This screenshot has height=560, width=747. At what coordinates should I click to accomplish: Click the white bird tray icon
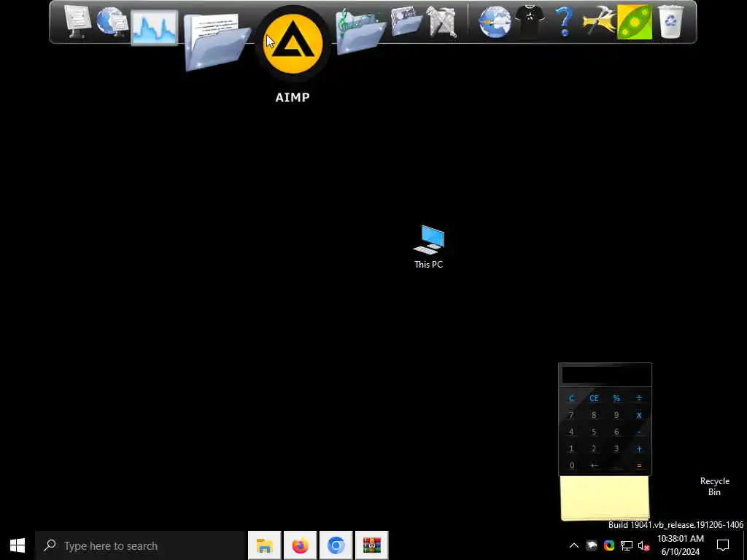591,545
